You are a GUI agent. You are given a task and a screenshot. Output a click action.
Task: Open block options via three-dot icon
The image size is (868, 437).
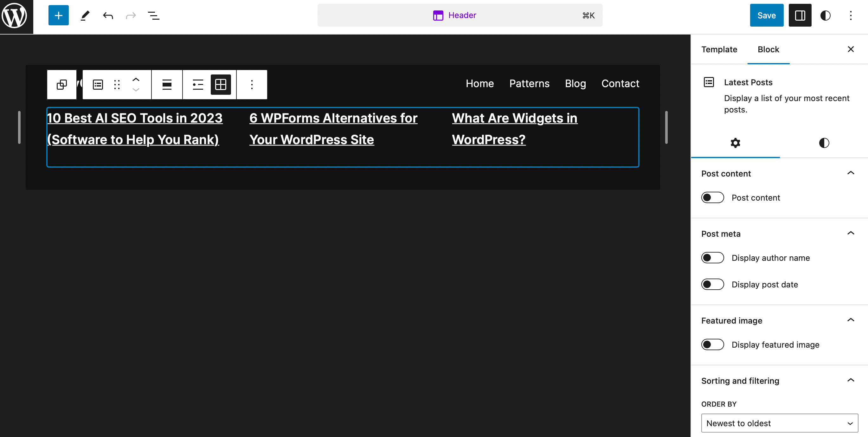click(x=252, y=85)
